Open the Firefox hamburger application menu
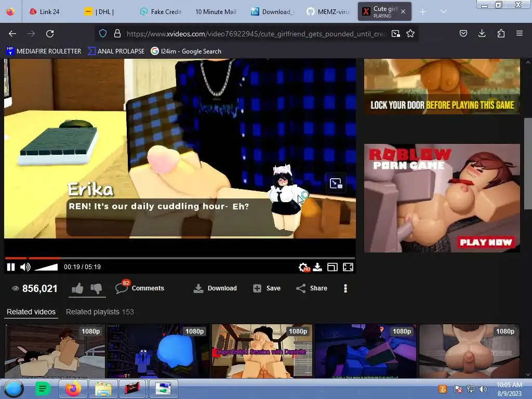The image size is (532, 399). click(x=520, y=33)
